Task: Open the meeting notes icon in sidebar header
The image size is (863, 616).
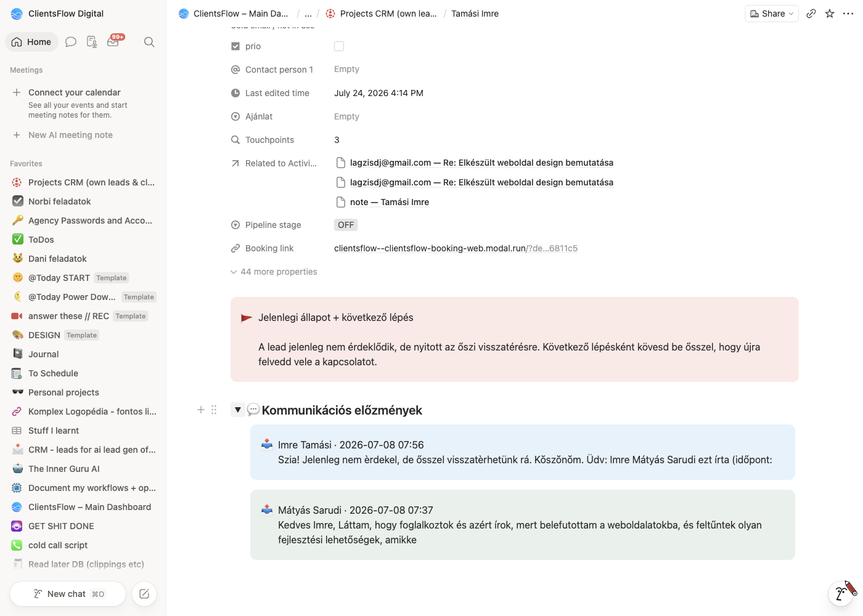Action: (x=92, y=42)
